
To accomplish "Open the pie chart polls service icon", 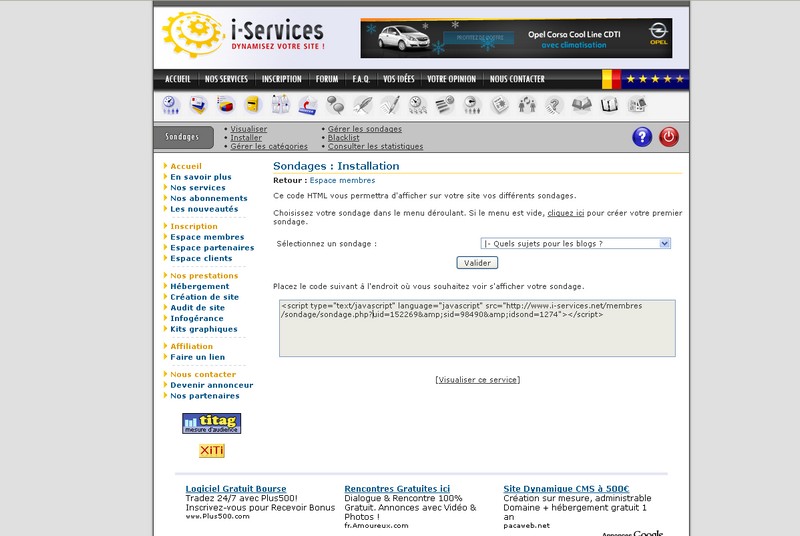I will 226,105.
